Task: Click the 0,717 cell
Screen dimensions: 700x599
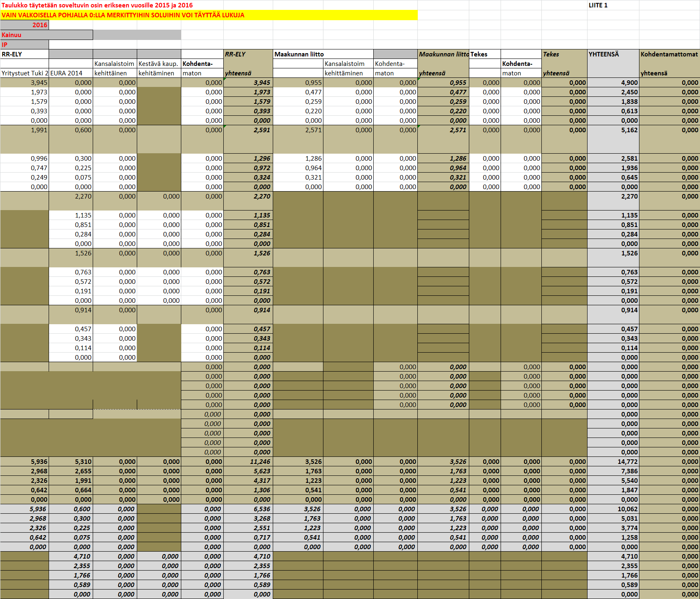Action: [x=248, y=537]
